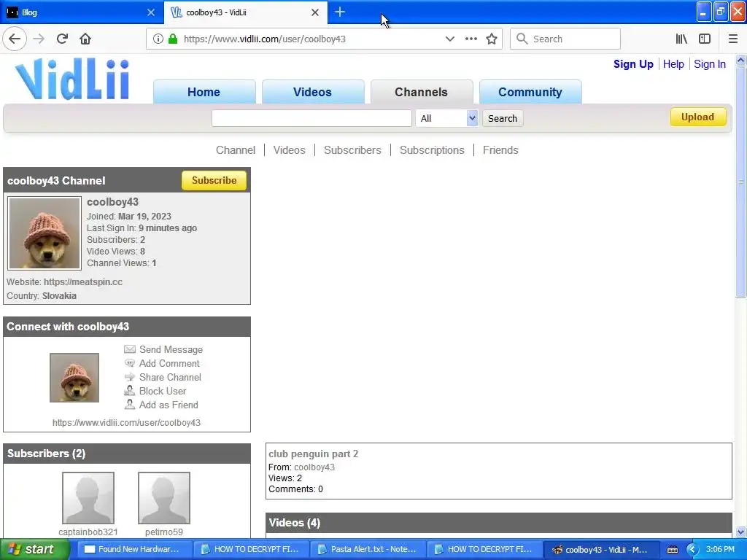
Task: Click the browser Search box
Action: point(565,39)
